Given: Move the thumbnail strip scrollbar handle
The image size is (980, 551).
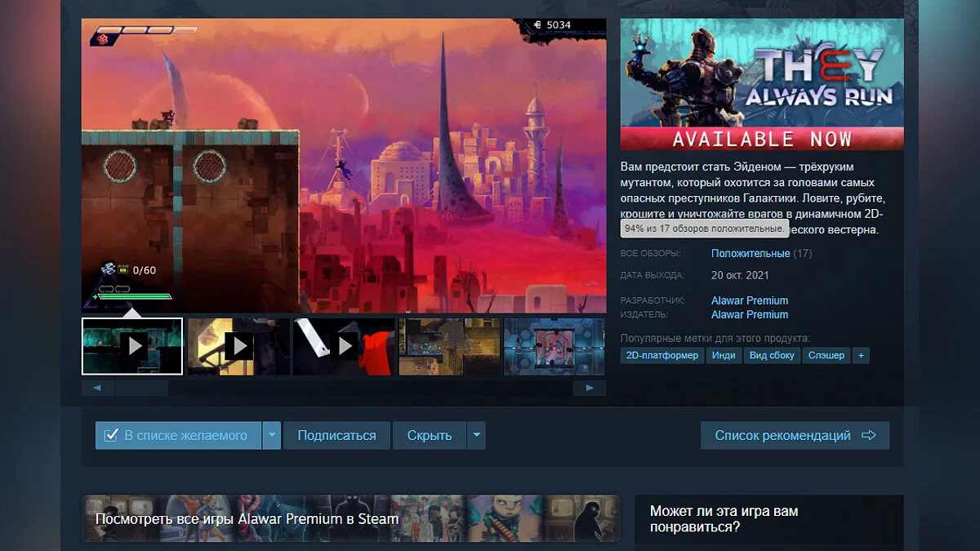Looking at the screenshot, I should tap(141, 388).
